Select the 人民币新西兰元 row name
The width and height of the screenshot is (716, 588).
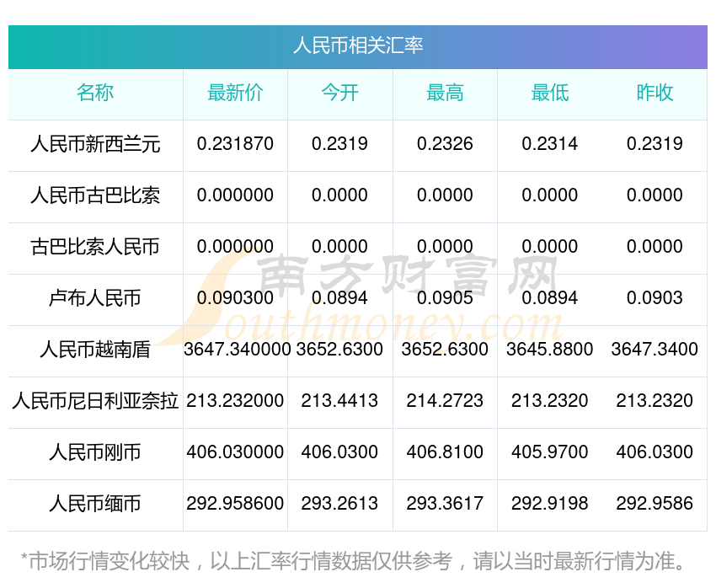tap(95, 144)
